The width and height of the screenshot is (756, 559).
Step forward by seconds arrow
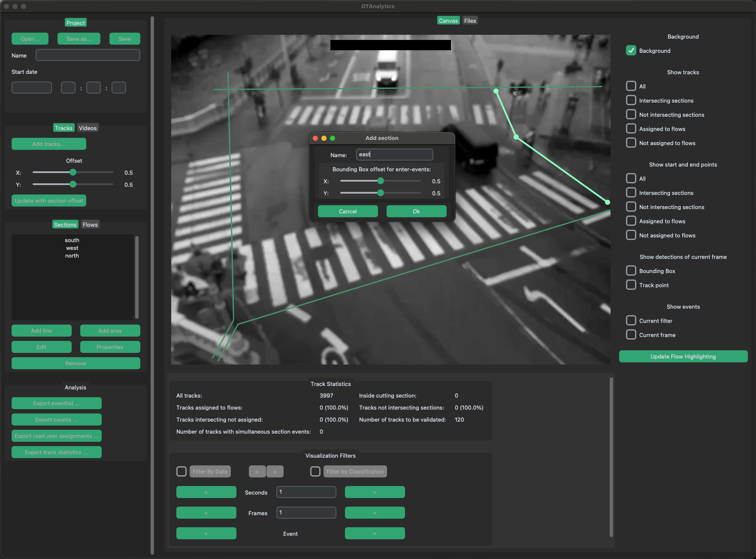pos(375,492)
